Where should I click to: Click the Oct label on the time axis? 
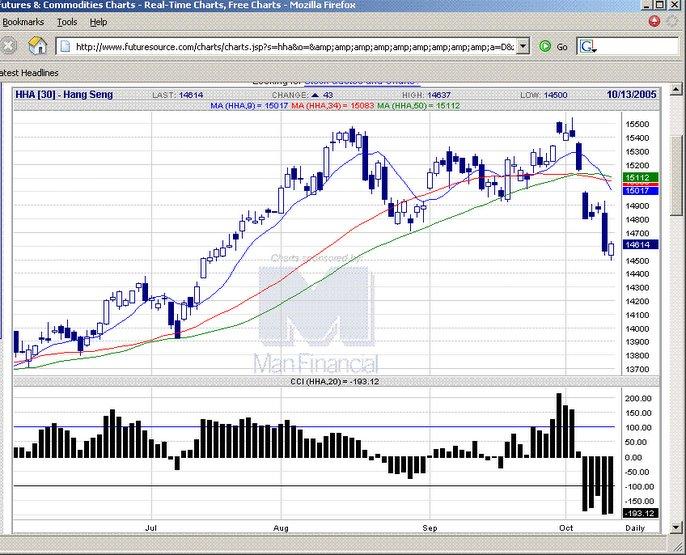tap(566, 528)
